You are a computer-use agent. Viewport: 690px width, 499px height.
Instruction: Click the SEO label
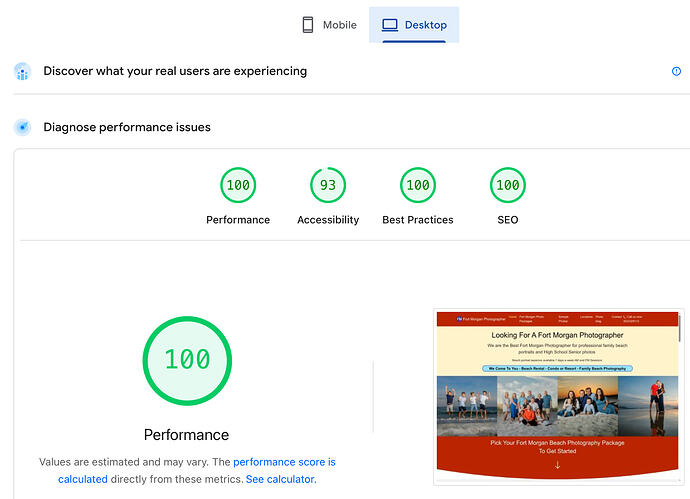508,220
